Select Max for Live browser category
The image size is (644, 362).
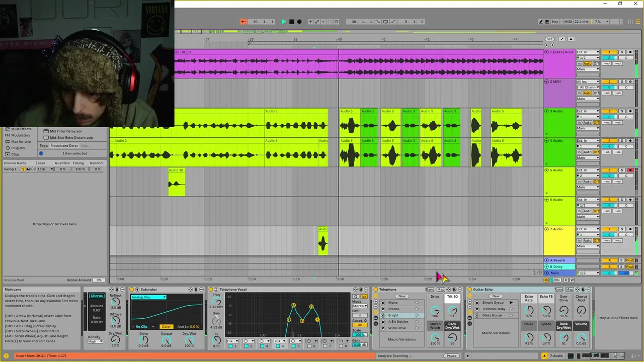point(21,142)
